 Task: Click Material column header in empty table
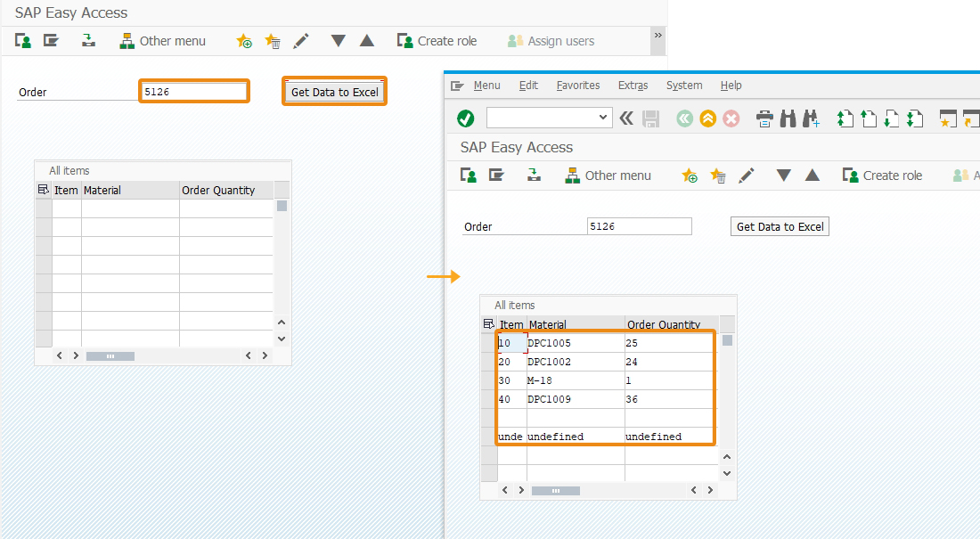[x=130, y=190]
